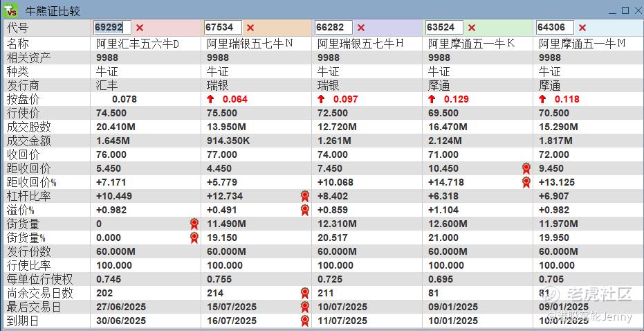The image size is (644, 331).
Task: Click the award ribbon next to +12.734
Action: tap(305, 196)
